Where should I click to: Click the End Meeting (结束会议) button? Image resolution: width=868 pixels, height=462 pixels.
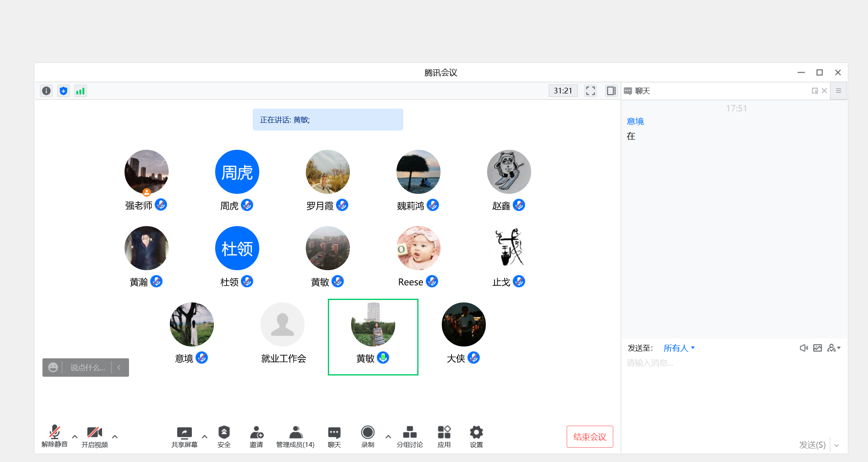click(590, 437)
